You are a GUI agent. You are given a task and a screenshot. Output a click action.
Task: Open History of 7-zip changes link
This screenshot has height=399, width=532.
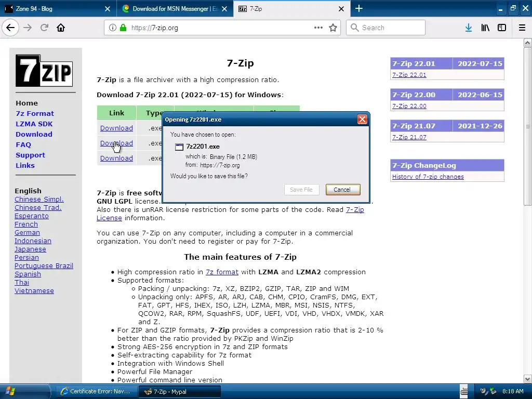(428, 177)
